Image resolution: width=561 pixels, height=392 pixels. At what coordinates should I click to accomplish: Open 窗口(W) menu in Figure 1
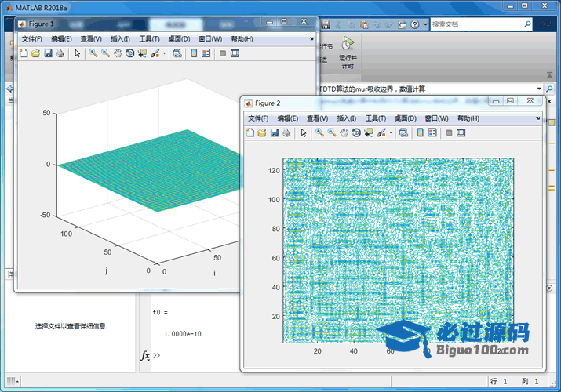[210, 39]
